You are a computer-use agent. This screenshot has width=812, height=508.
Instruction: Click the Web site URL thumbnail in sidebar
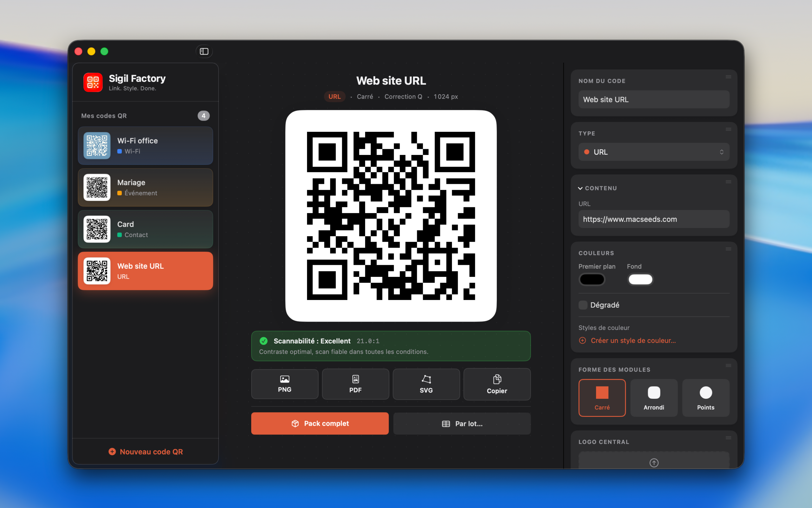pyautogui.click(x=97, y=271)
